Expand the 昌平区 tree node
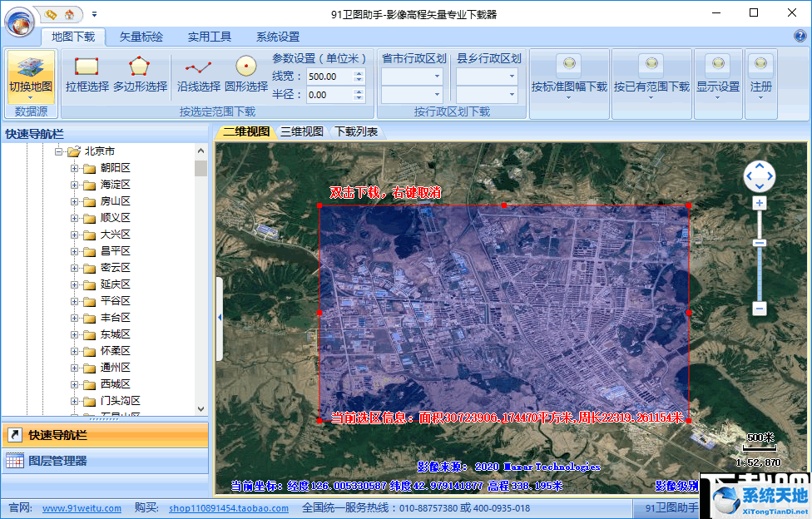812x519 pixels. [x=75, y=252]
